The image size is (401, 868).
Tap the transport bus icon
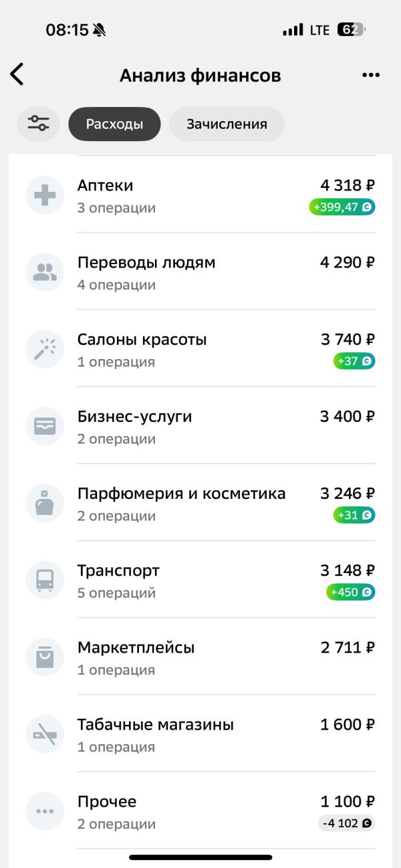pos(45,580)
